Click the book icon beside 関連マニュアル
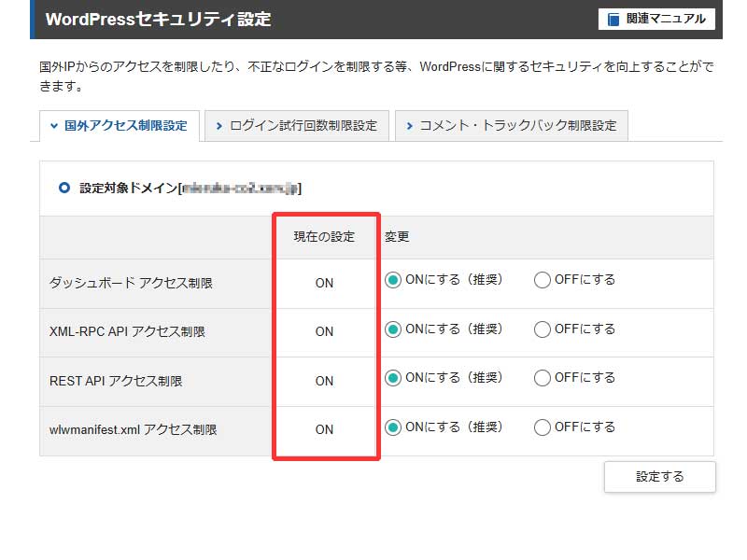Viewport: 747px width, 560px height. 613,19
